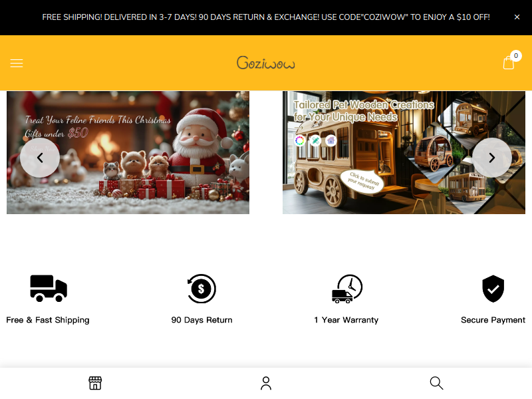532x399 pixels.
Task: Click the shield checkmark payment icon
Action: (493, 289)
